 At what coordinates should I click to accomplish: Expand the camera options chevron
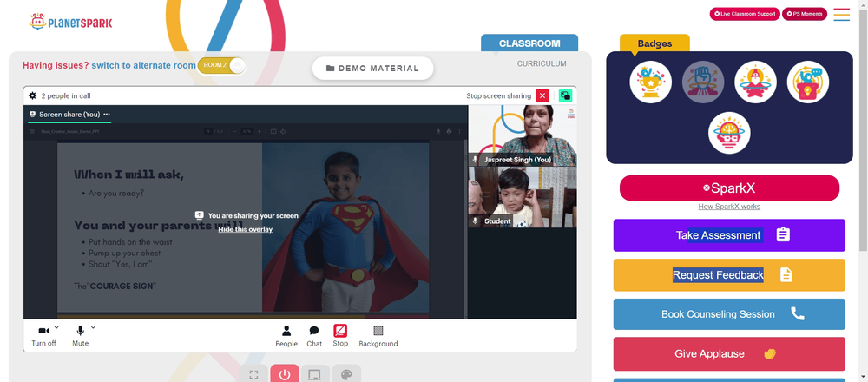pos(57,327)
